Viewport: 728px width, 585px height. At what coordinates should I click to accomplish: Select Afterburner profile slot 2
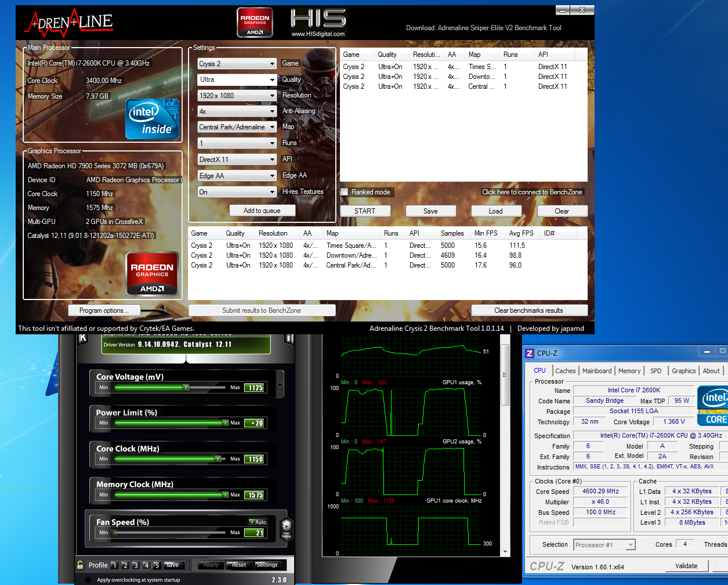[125, 565]
